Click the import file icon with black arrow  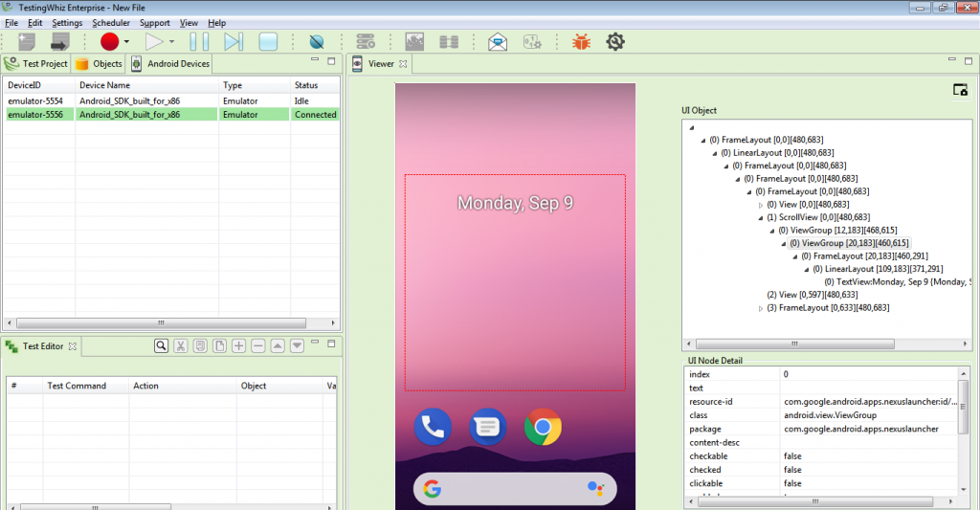tap(60, 42)
